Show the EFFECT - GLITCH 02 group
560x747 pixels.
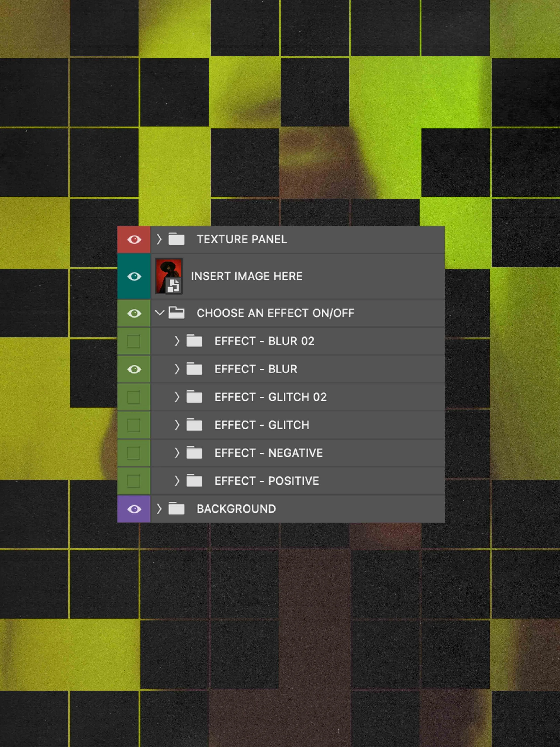point(134,397)
